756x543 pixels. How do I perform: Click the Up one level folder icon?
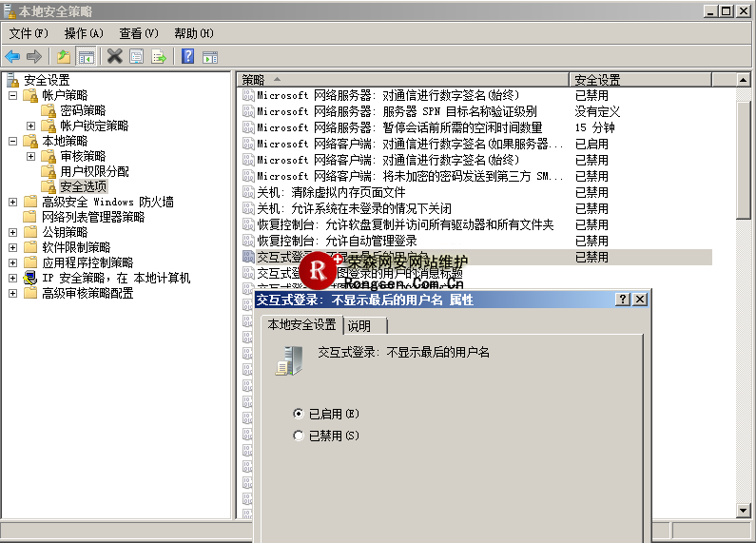click(x=64, y=56)
